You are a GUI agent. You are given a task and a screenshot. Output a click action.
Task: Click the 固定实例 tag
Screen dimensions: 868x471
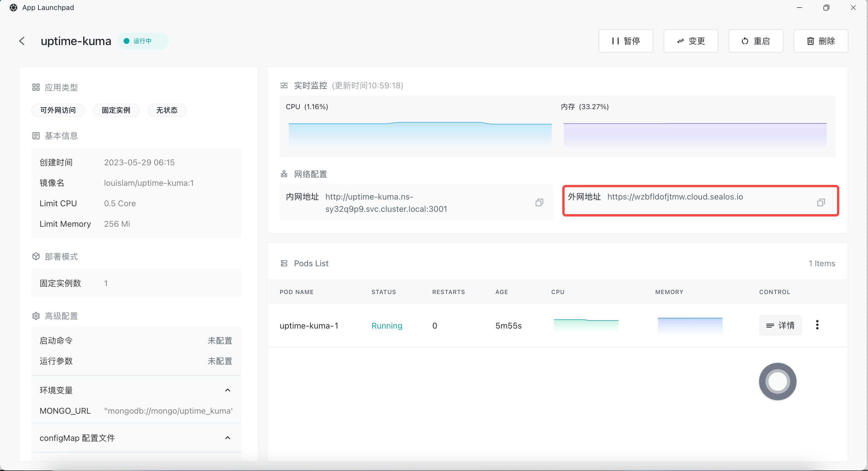click(116, 110)
